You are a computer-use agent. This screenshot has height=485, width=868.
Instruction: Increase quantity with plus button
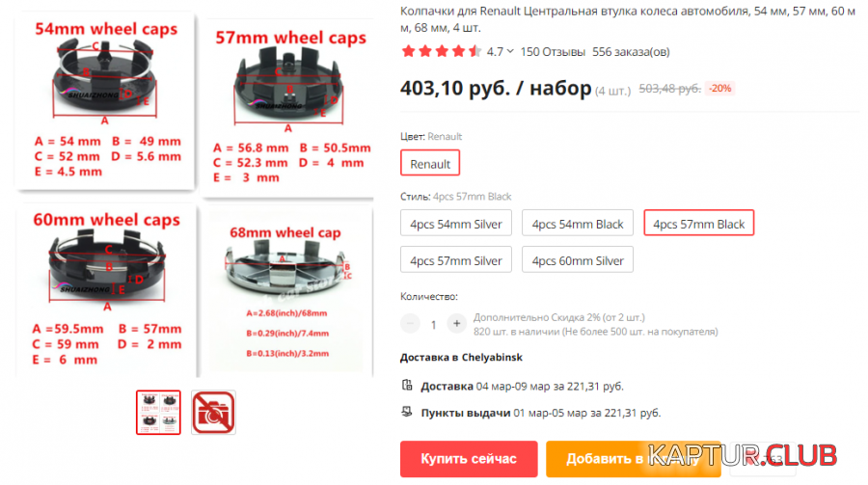click(457, 324)
